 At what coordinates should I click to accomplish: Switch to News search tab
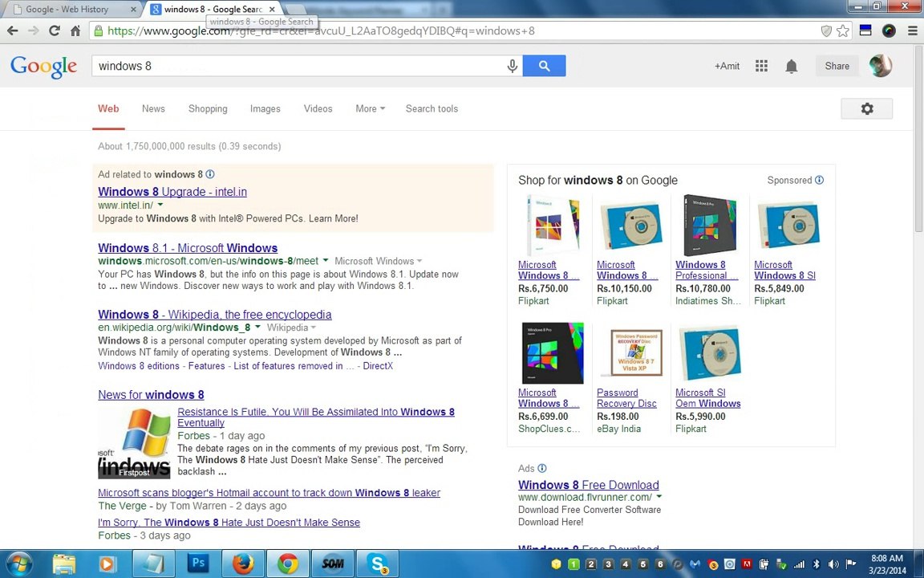153,108
